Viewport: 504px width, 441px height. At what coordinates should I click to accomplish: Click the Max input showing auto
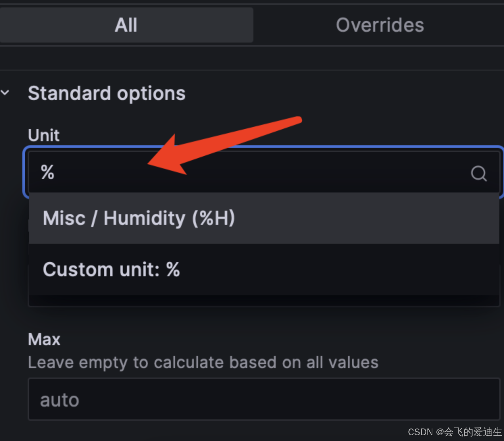pyautogui.click(x=264, y=399)
